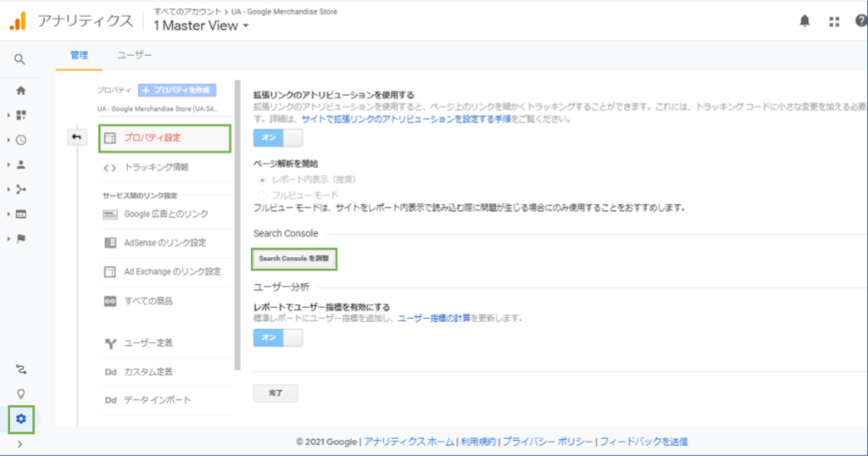Open Customization dashboards icon in sidebar

pos(21,115)
